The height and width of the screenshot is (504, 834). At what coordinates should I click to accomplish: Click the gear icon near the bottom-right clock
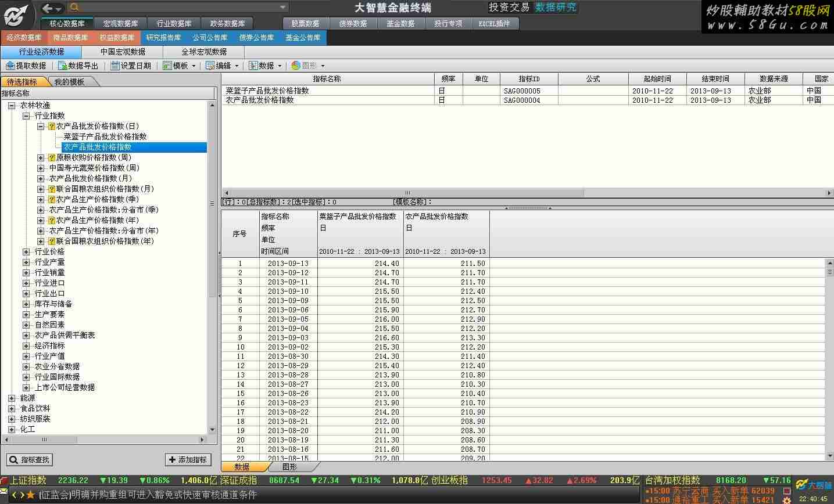coord(787,499)
